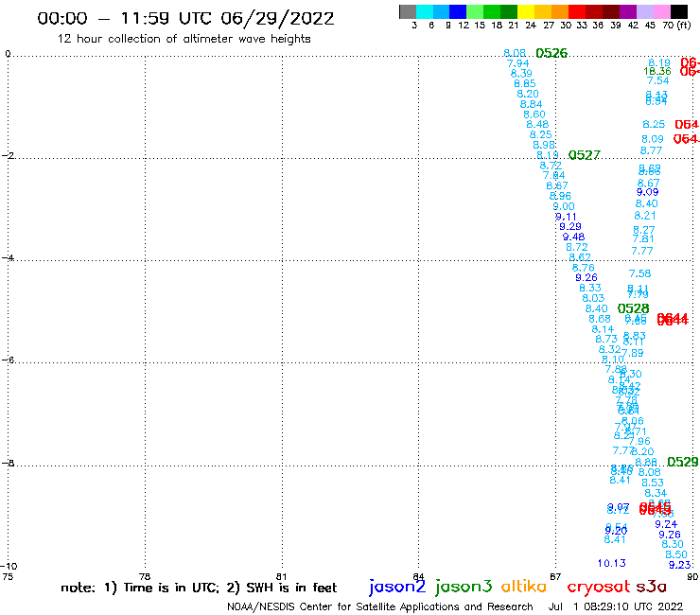
Task: Click the -10 latitude axis label
Action: (9, 567)
